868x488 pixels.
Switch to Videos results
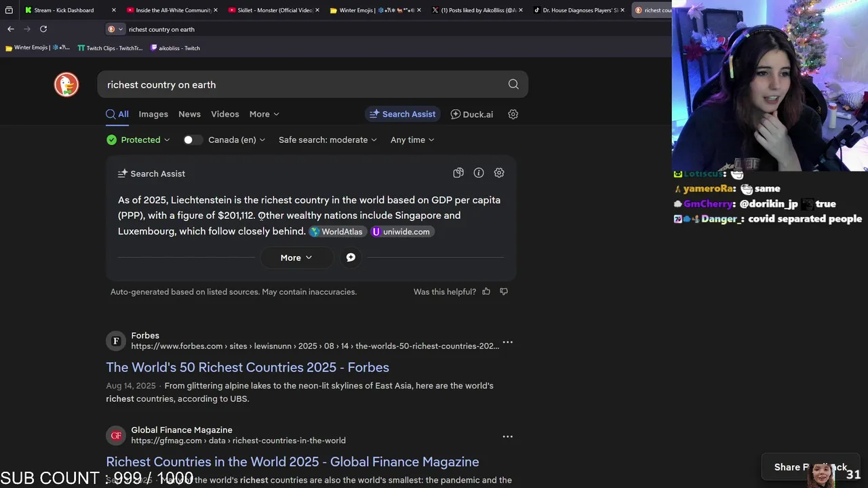coord(225,114)
